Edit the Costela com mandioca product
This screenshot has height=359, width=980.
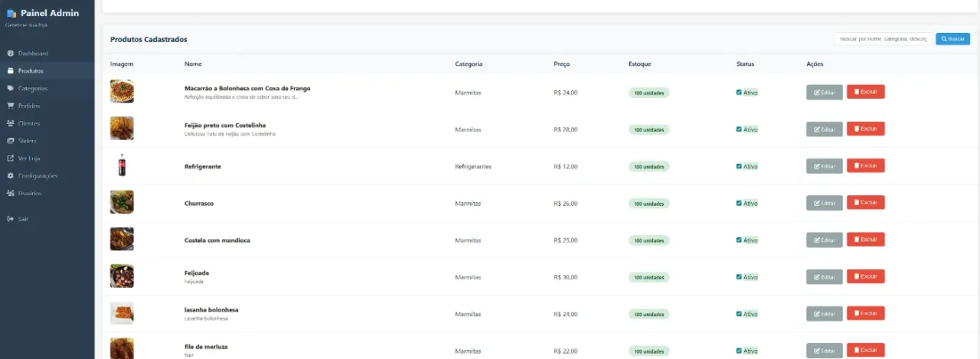pyautogui.click(x=825, y=240)
